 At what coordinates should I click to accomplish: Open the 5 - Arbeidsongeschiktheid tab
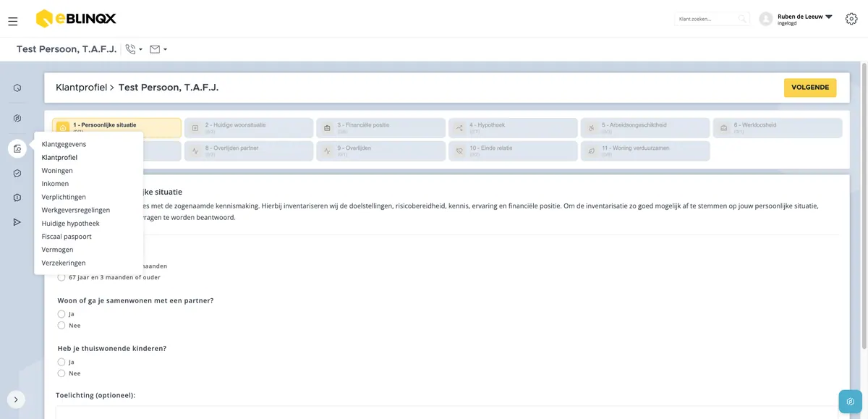[x=645, y=128]
